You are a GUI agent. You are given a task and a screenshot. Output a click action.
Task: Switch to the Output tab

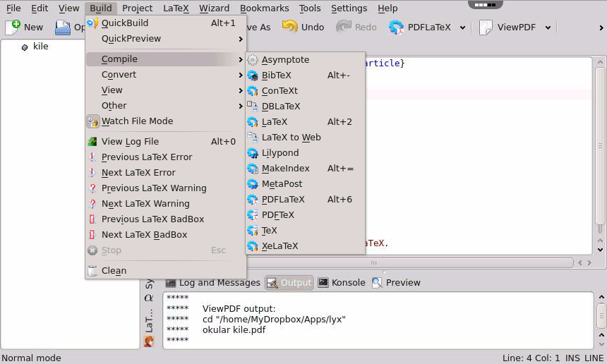point(289,283)
